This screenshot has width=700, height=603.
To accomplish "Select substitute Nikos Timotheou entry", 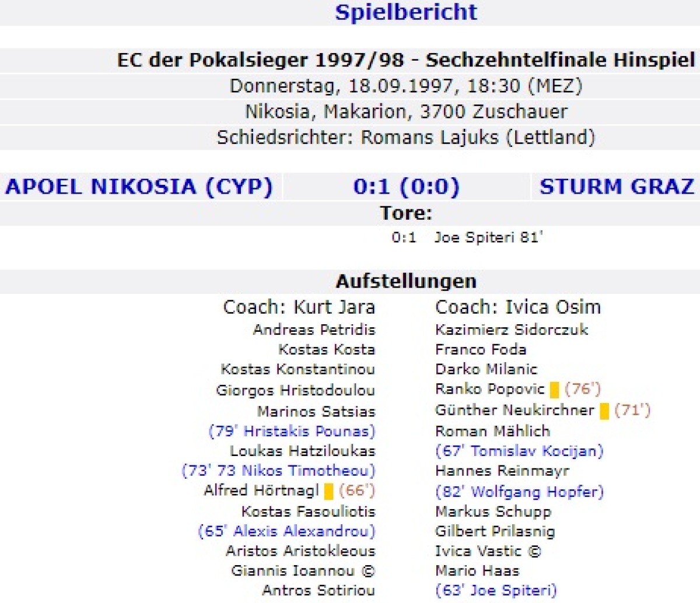I will click(x=278, y=471).
